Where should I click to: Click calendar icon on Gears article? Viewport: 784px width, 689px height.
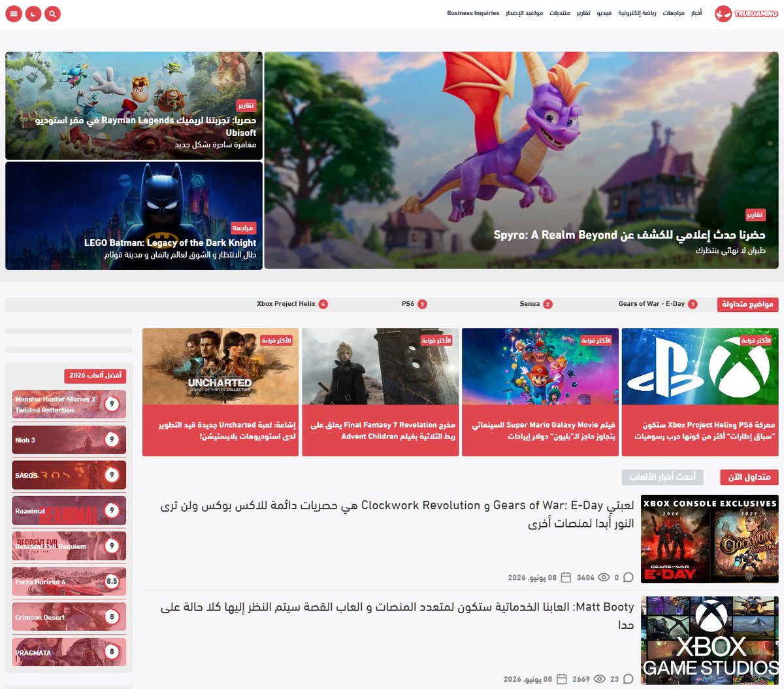(x=566, y=577)
